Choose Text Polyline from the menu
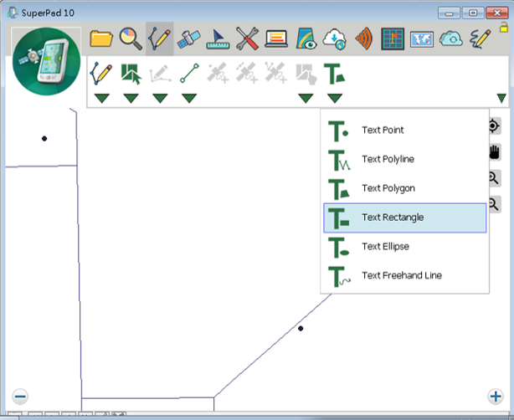 point(405,160)
